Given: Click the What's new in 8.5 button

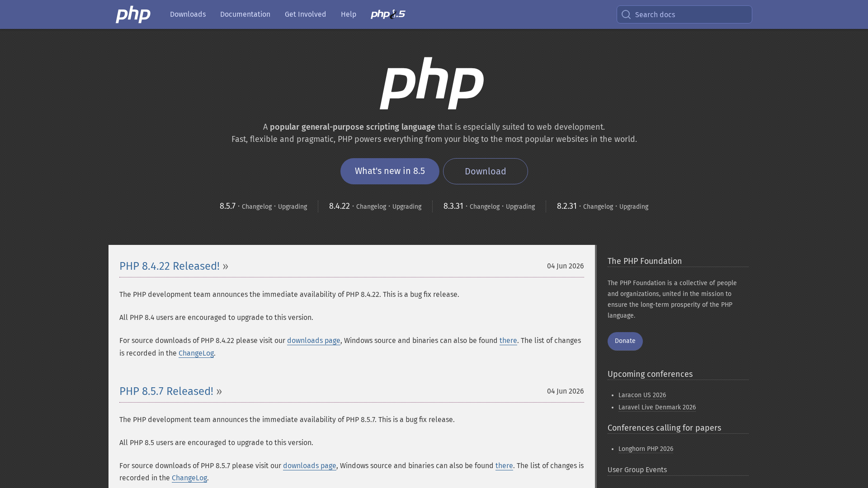Looking at the screenshot, I should tap(390, 171).
